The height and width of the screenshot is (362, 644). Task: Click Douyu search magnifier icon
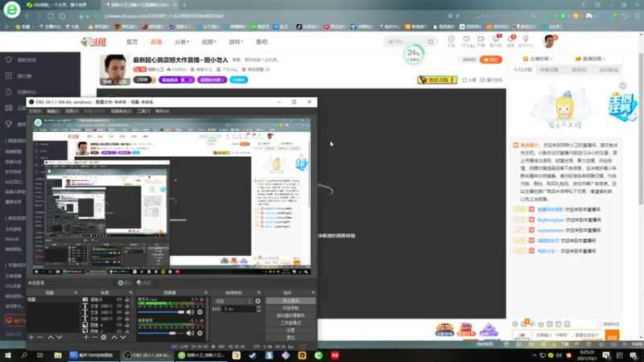pos(431,42)
